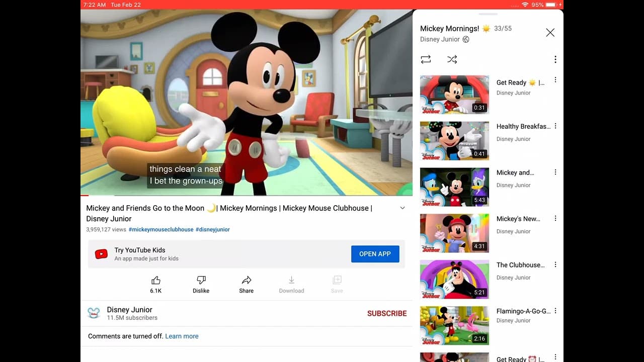Click the 'Try YouTube Kids' text

[x=140, y=250]
